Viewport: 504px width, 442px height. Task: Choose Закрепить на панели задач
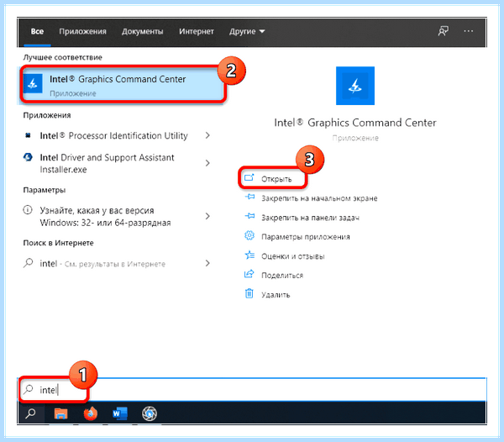coord(310,218)
